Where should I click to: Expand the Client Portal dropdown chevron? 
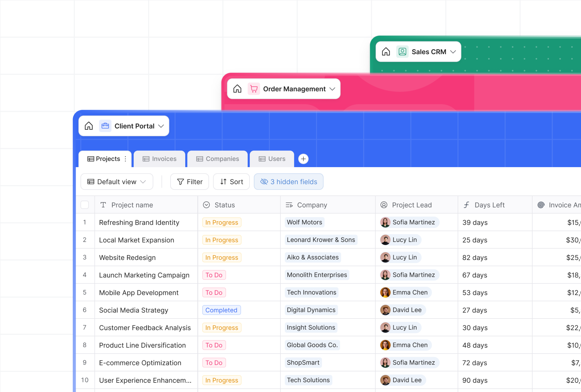[x=161, y=126]
